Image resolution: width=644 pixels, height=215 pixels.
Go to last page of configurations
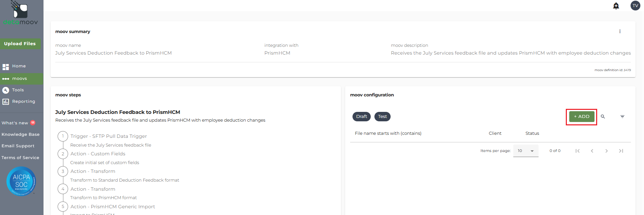tap(621, 151)
